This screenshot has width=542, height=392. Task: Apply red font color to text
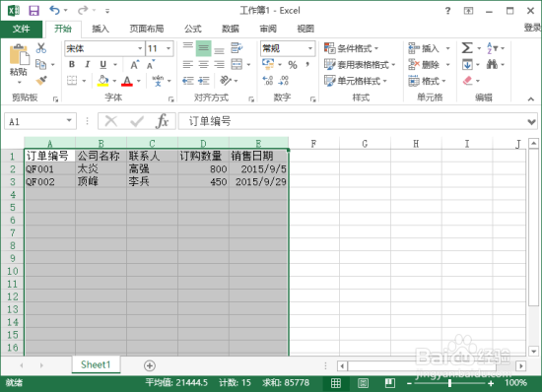(127, 81)
